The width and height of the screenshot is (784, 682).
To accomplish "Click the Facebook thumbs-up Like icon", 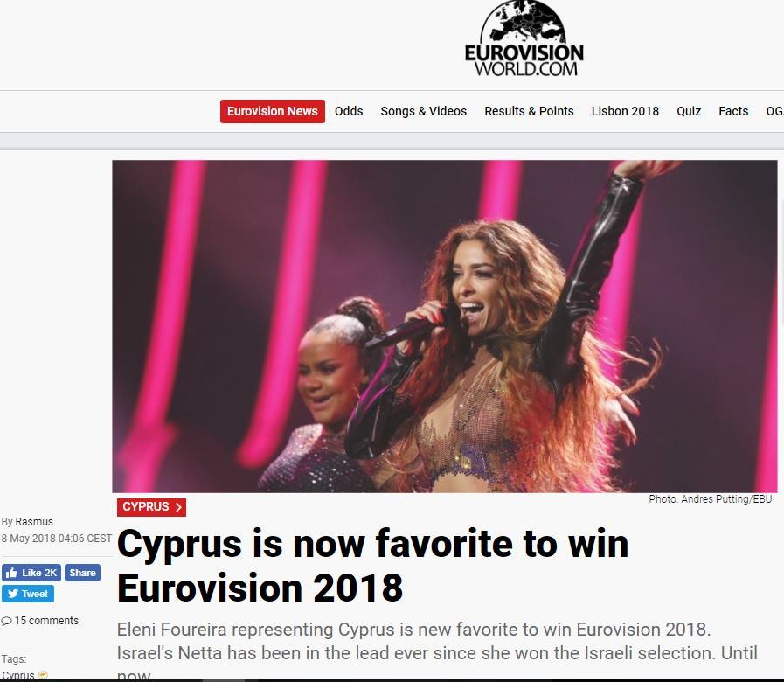I will point(12,573).
